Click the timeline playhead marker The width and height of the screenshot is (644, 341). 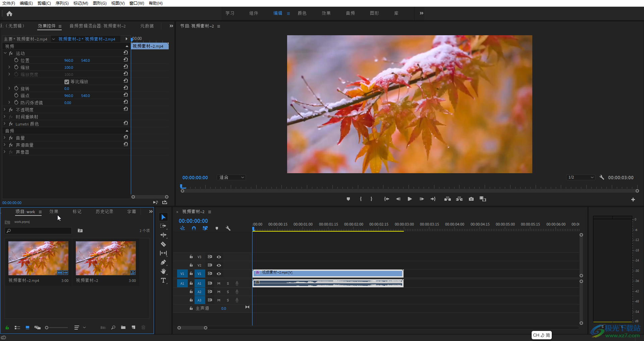(253, 229)
